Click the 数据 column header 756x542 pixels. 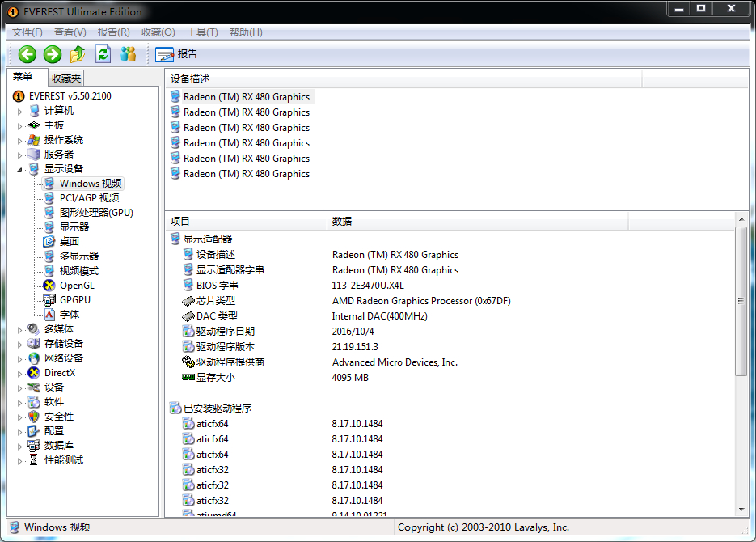(x=478, y=222)
